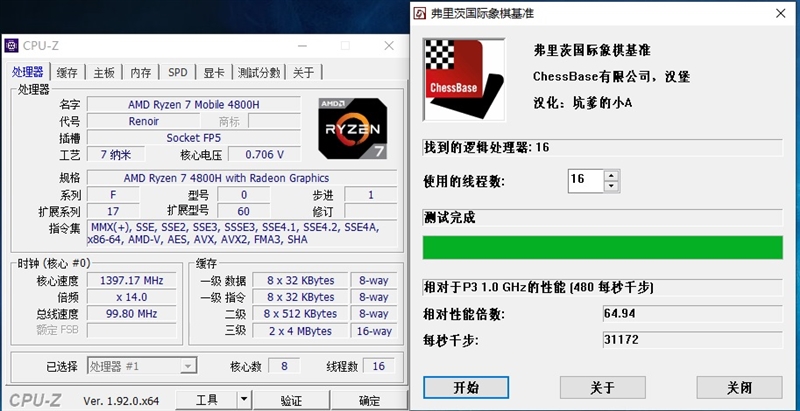Click the core speed 1397.17 MHz value
The width and height of the screenshot is (800, 411).
click(132, 280)
